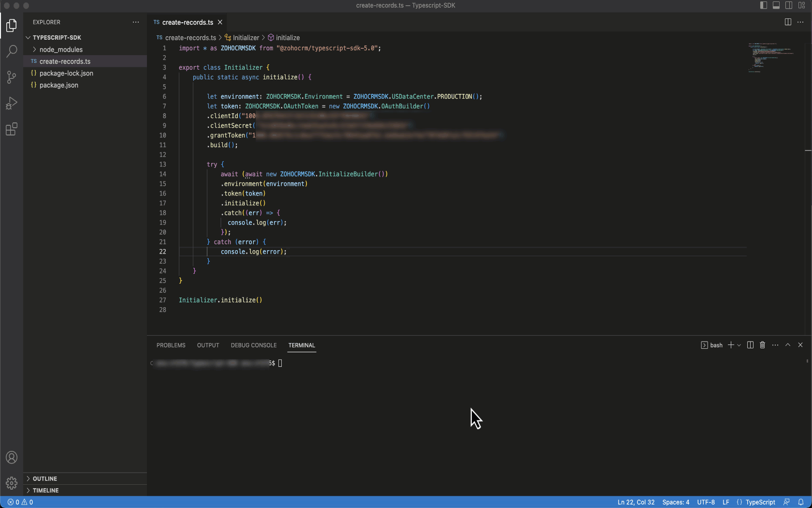Expand the OUTLINE section

coord(45,478)
